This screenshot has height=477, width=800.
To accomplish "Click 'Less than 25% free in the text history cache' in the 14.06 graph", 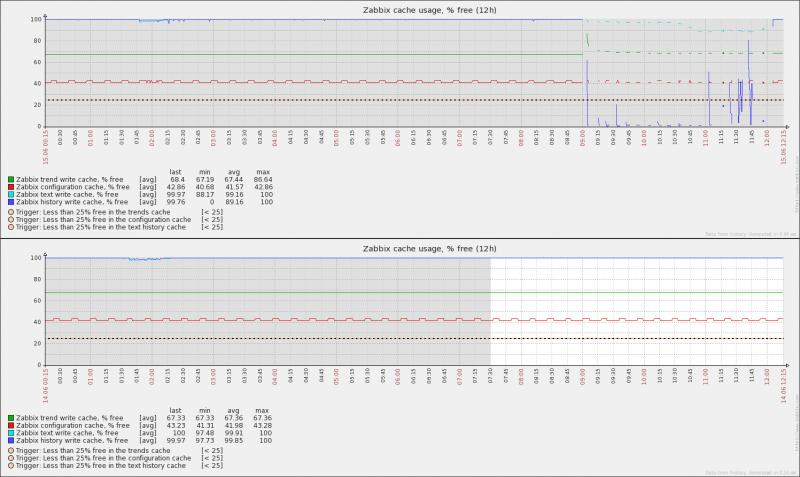I will pos(114,466).
